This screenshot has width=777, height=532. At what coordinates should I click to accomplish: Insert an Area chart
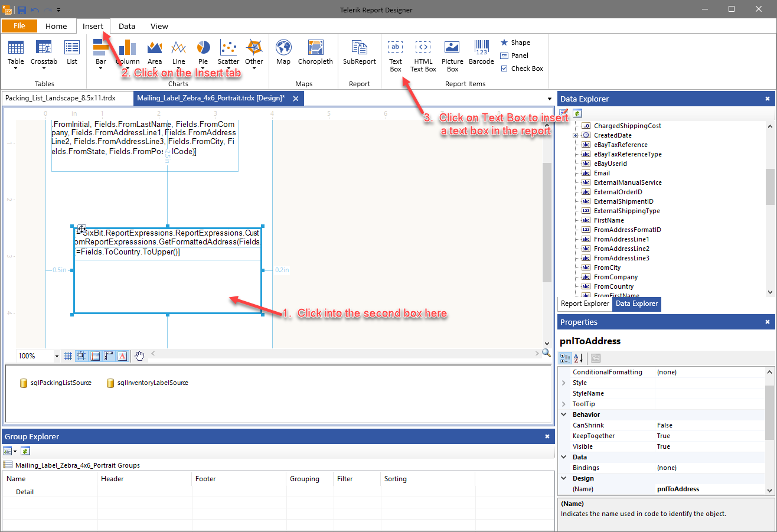tap(155, 52)
